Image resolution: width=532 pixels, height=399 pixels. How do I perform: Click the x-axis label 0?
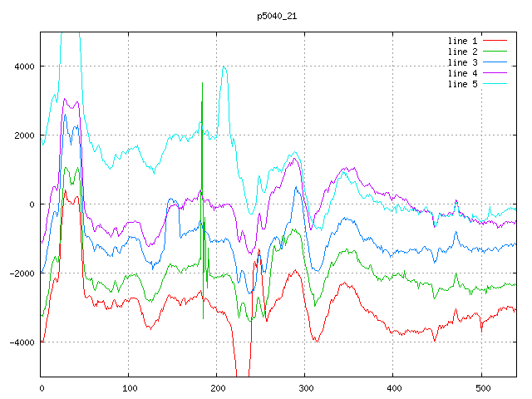tap(42, 388)
